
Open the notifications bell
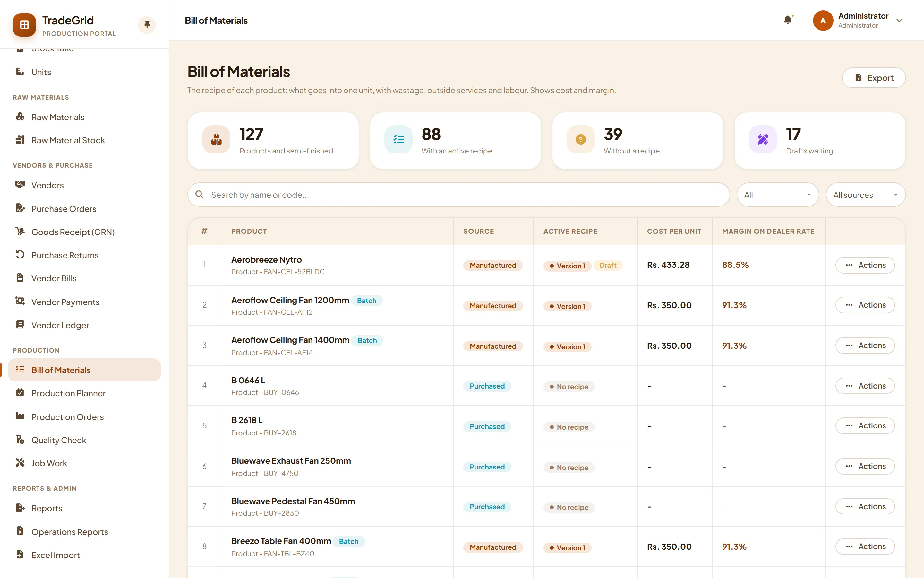coord(787,20)
